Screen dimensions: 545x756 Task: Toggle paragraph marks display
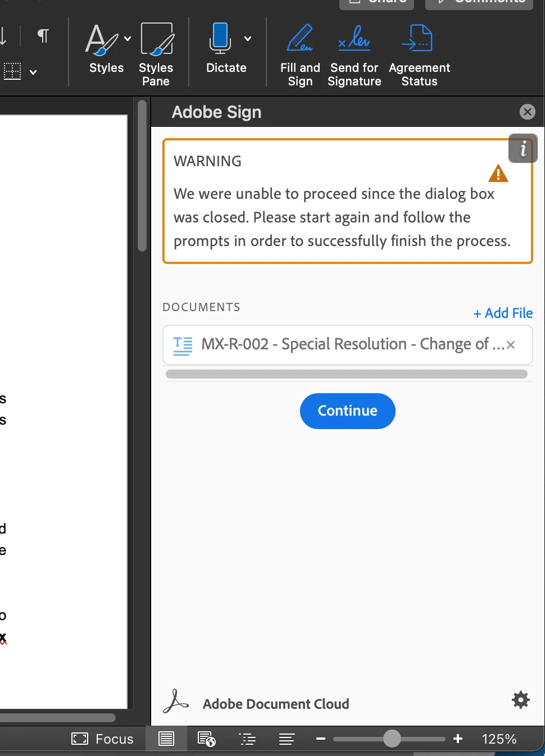[43, 36]
